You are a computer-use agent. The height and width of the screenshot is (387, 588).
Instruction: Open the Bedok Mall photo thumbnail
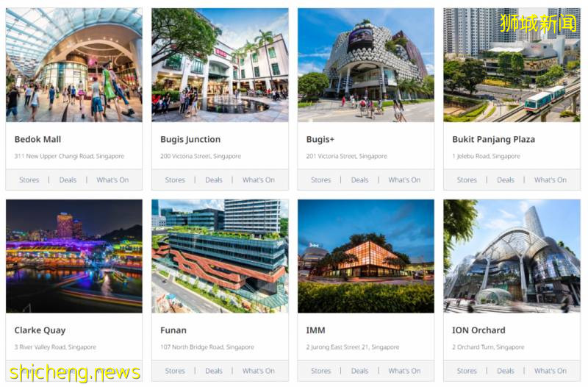[74, 65]
